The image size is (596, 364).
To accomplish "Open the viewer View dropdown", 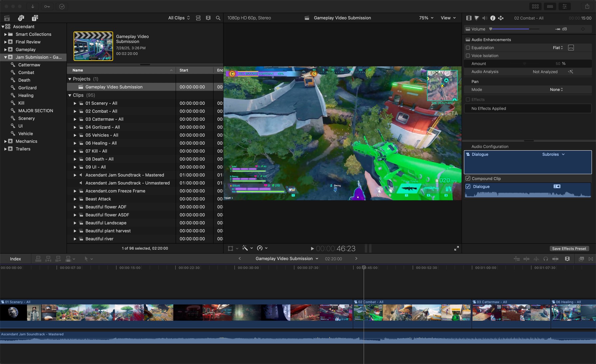I will point(448,18).
